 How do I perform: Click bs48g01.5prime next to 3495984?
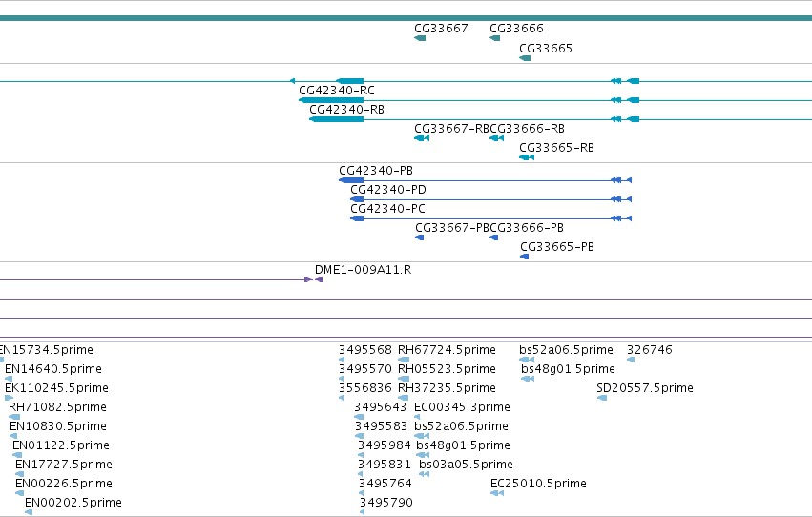point(464,446)
